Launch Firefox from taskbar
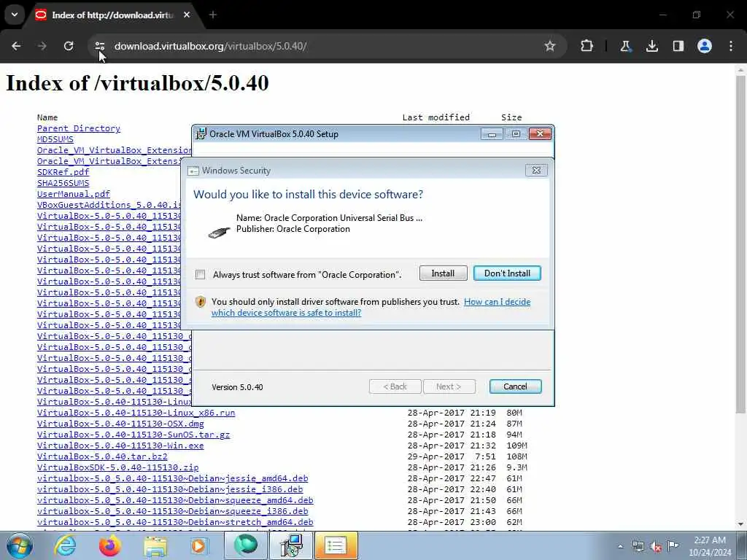Image resolution: width=747 pixels, height=560 pixels. (109, 545)
